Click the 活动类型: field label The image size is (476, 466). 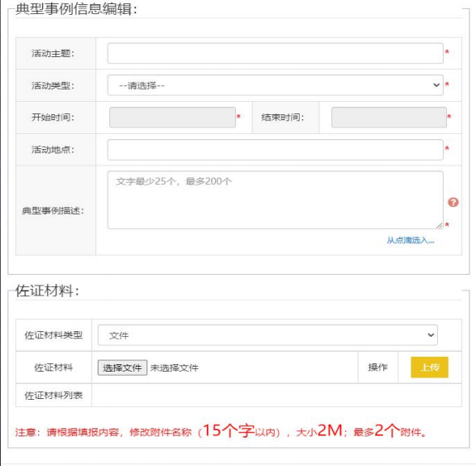point(53,85)
